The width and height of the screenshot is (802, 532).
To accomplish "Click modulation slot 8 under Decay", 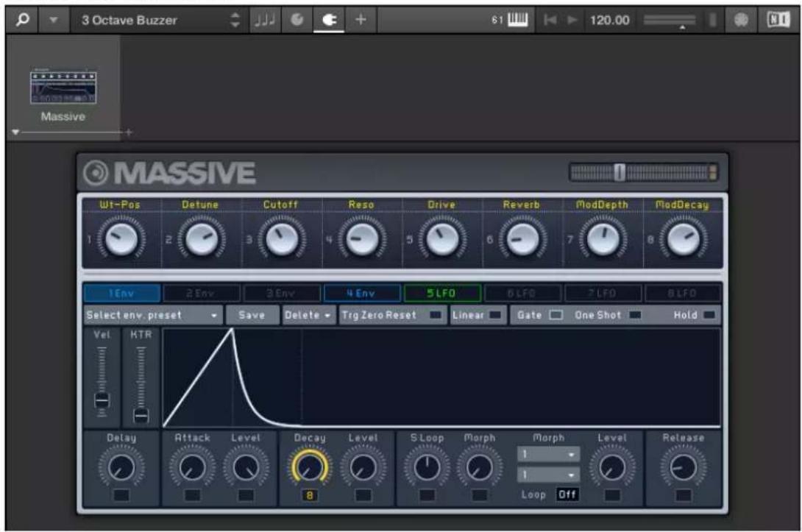I will coord(310,495).
